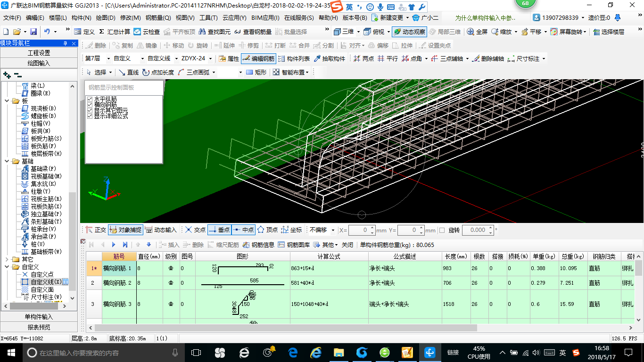Open 钢筋信息 rebar info in table toolbar
The width and height of the screenshot is (644, 362).
point(258,245)
